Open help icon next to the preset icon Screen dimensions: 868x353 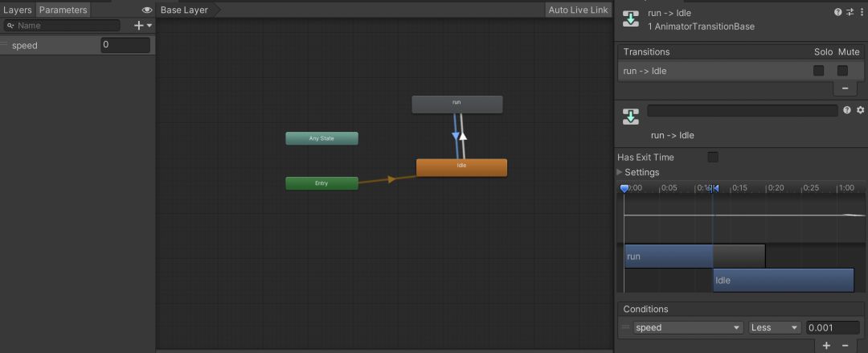click(838, 12)
